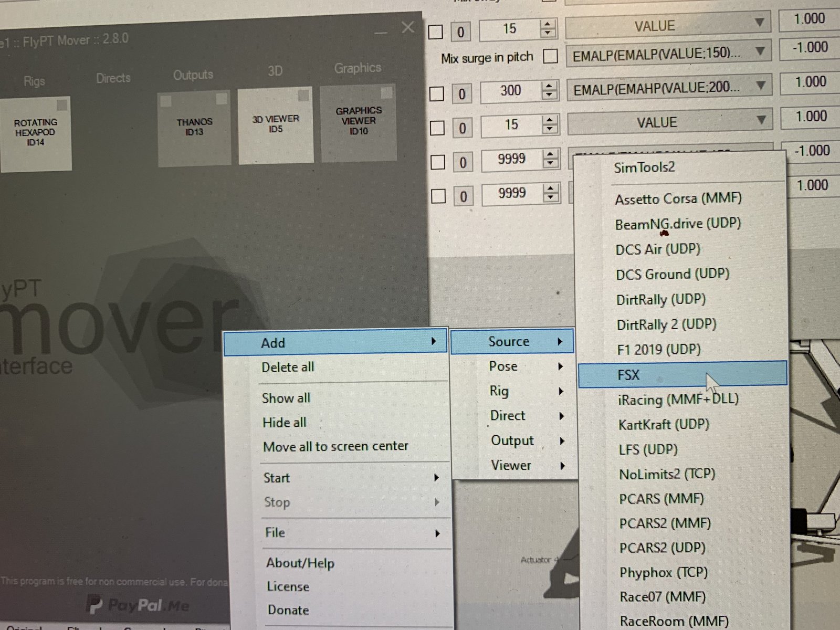This screenshot has width=840, height=630.
Task: Tick the checkbox in the second 9999 row
Action: click(438, 196)
